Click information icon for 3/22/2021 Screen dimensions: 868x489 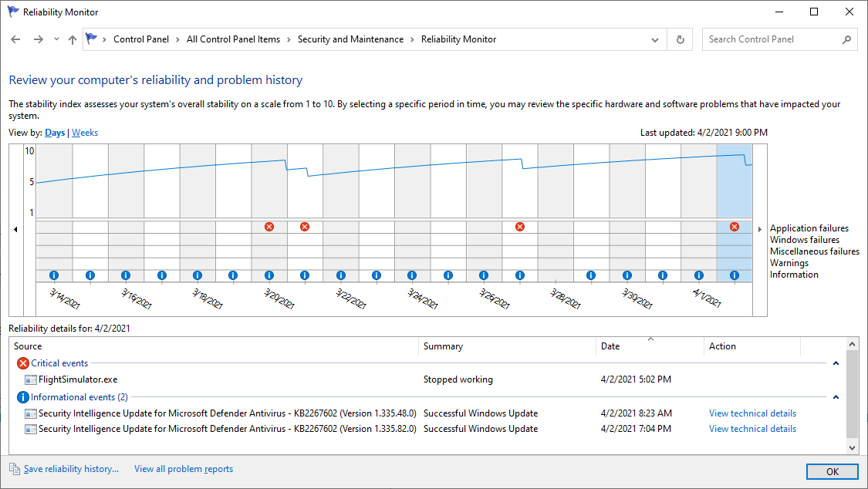coord(341,275)
